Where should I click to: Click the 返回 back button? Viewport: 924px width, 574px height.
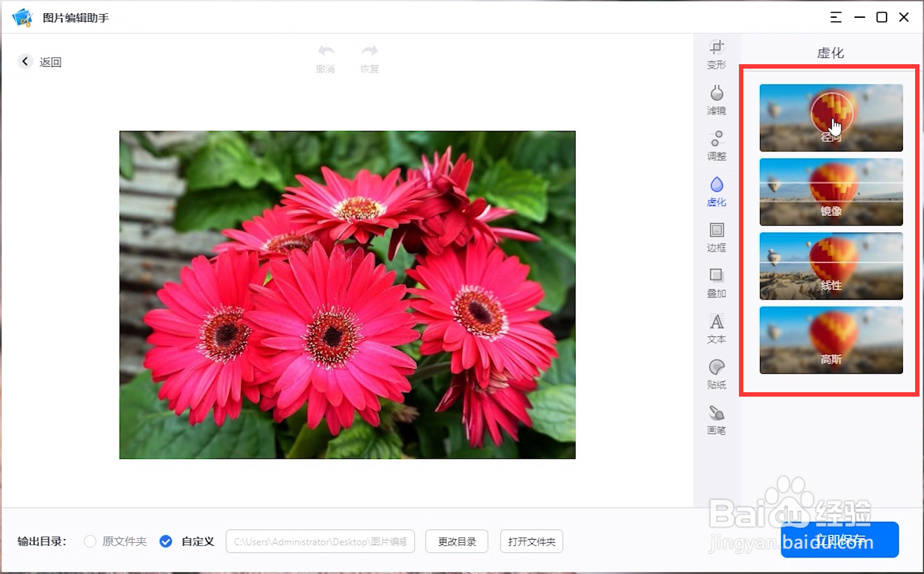click(39, 61)
